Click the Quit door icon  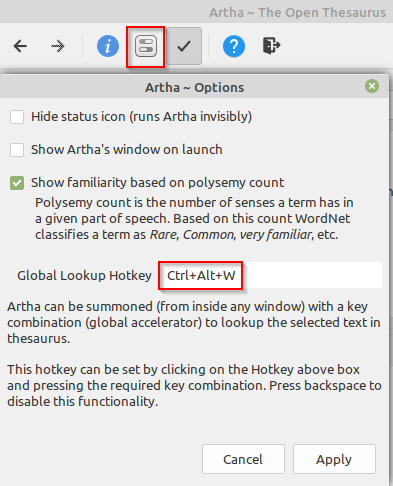coord(271,46)
